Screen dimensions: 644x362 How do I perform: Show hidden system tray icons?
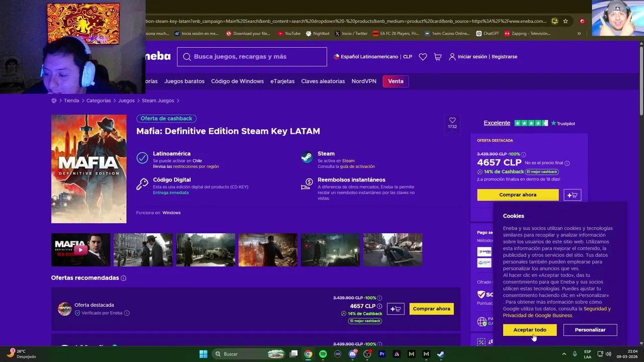pyautogui.click(x=563, y=354)
